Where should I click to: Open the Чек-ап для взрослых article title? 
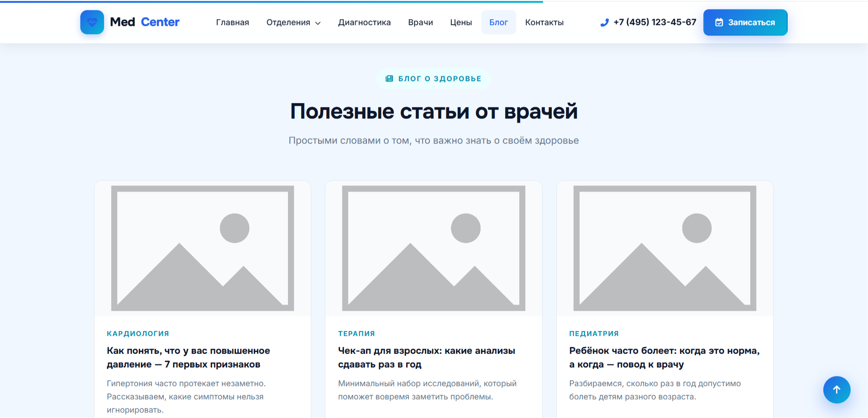tap(427, 357)
